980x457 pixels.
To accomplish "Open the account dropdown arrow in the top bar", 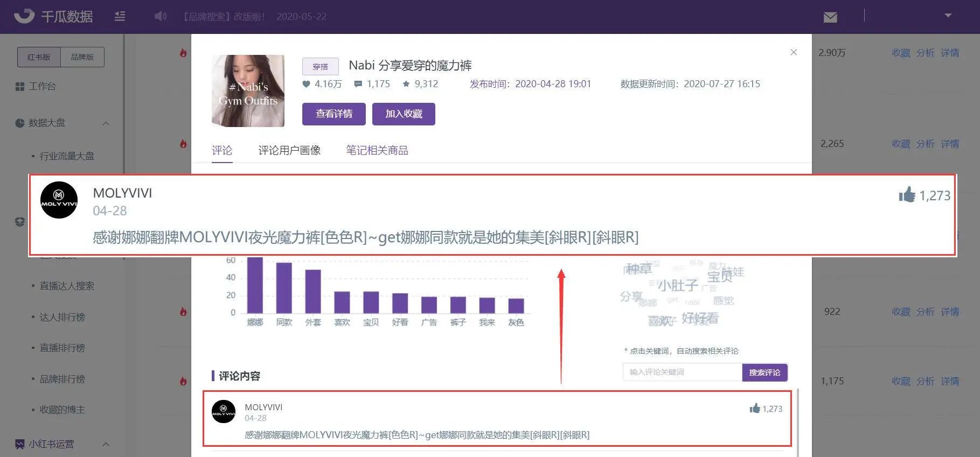I will click(x=948, y=16).
